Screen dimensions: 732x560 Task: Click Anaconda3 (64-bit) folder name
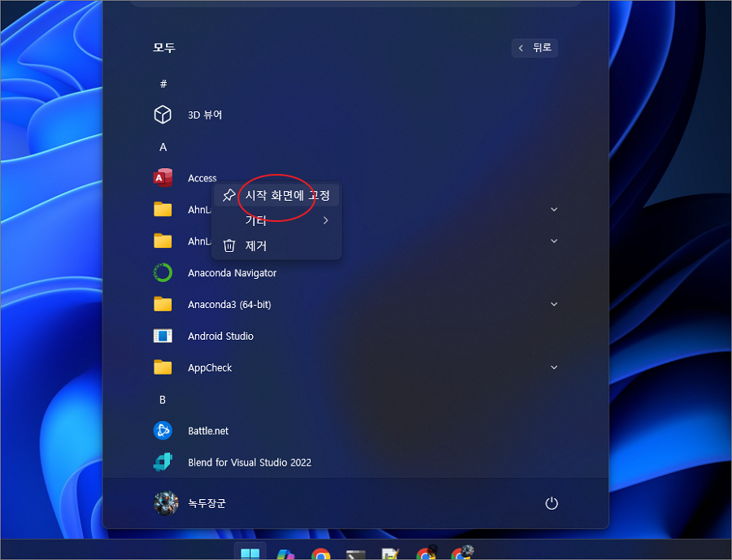[x=229, y=304]
